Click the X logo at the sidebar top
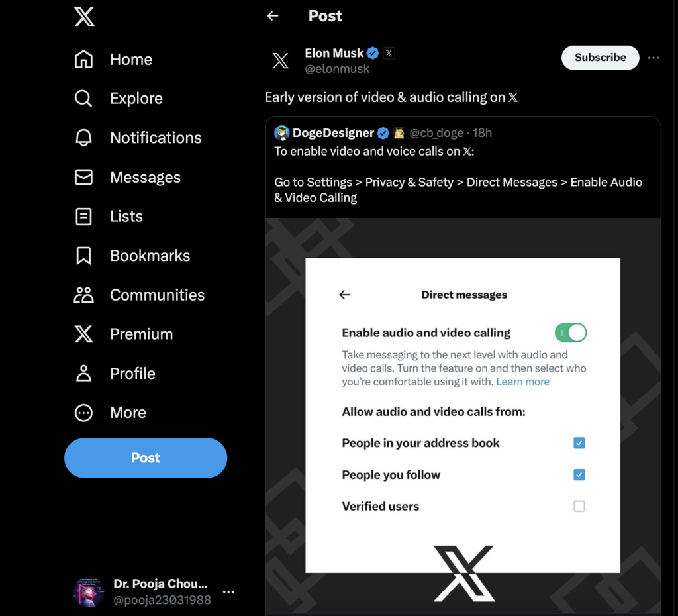Screen dimensions: 678x616 84,17
